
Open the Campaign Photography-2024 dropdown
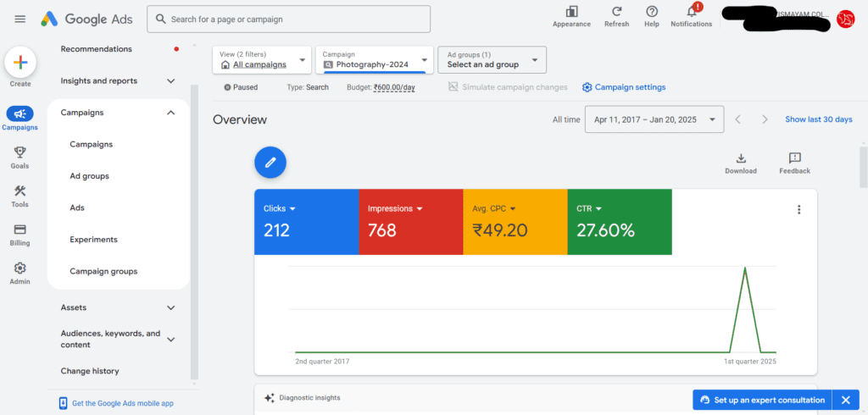(374, 60)
